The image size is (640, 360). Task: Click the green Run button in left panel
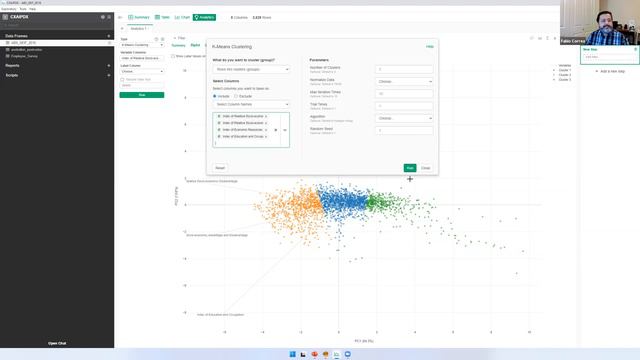[x=142, y=95]
